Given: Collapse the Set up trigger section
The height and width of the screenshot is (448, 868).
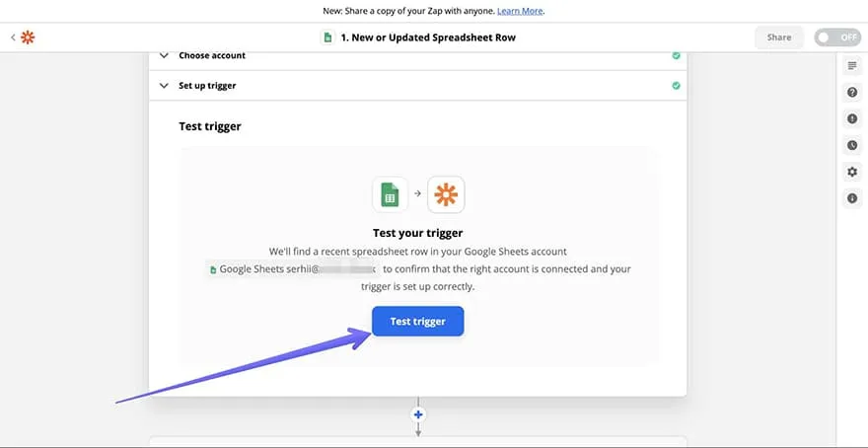Looking at the screenshot, I should tap(163, 86).
